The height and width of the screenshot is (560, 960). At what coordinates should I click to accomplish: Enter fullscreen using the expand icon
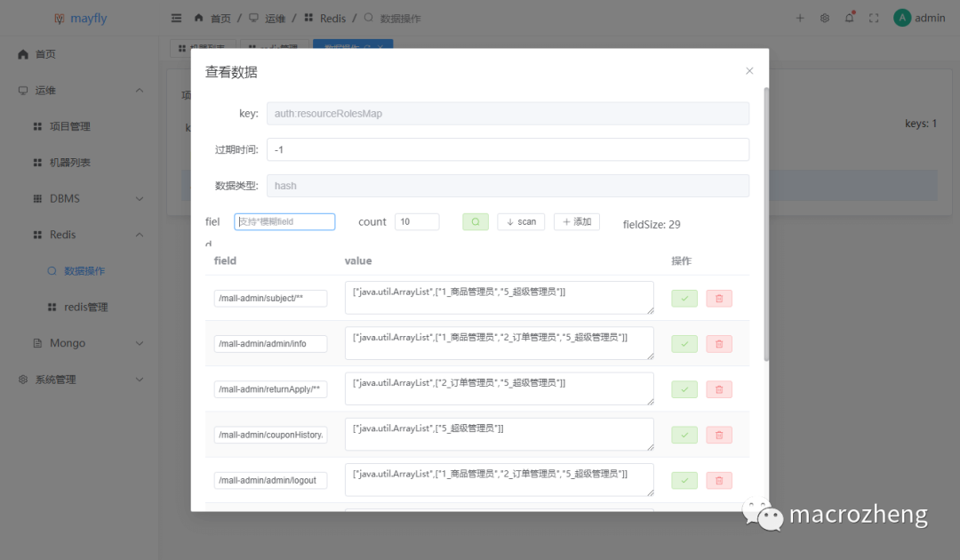click(x=873, y=17)
